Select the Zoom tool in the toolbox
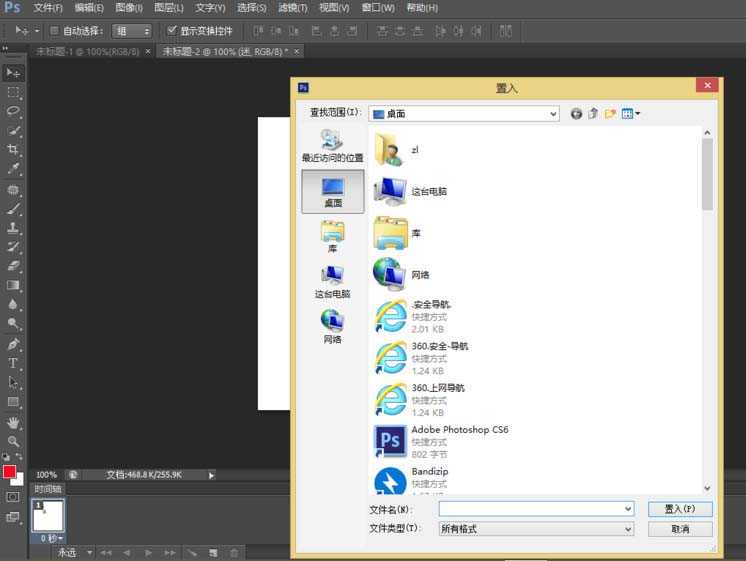The image size is (746, 561). [x=13, y=441]
